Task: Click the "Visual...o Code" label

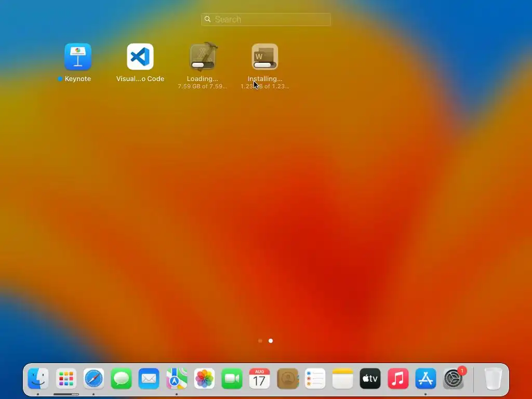Action: click(140, 79)
